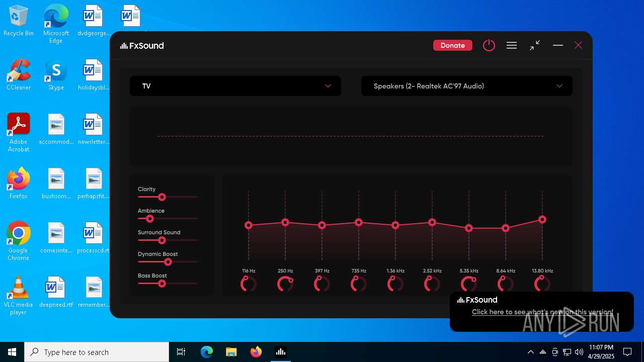Click the taskbar search box

(x=97, y=352)
